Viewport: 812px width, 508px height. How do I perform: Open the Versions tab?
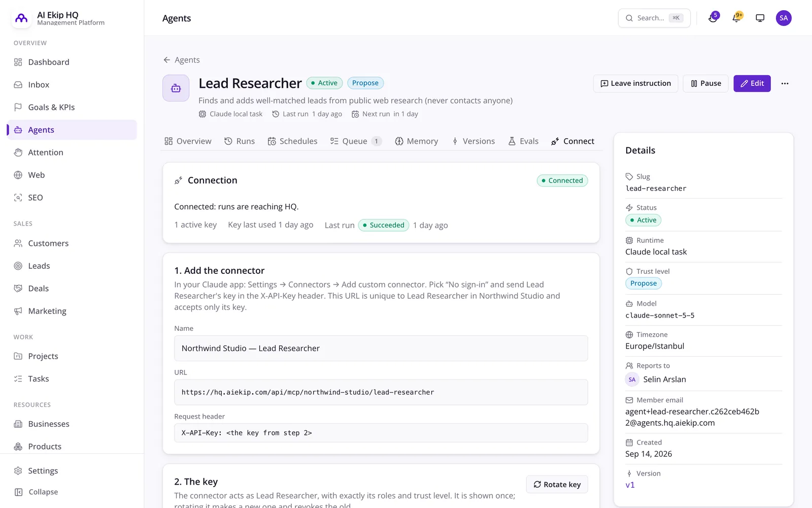tap(473, 141)
